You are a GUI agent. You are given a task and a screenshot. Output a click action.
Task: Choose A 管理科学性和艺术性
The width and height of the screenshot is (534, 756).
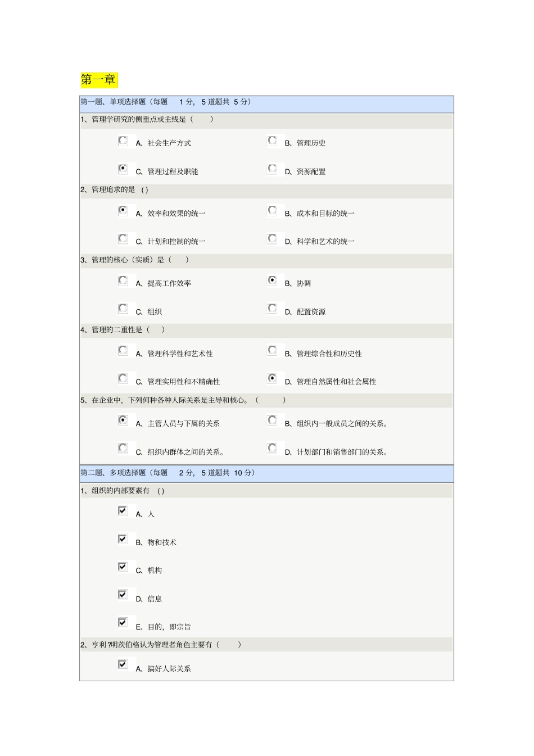pyautogui.click(x=123, y=350)
